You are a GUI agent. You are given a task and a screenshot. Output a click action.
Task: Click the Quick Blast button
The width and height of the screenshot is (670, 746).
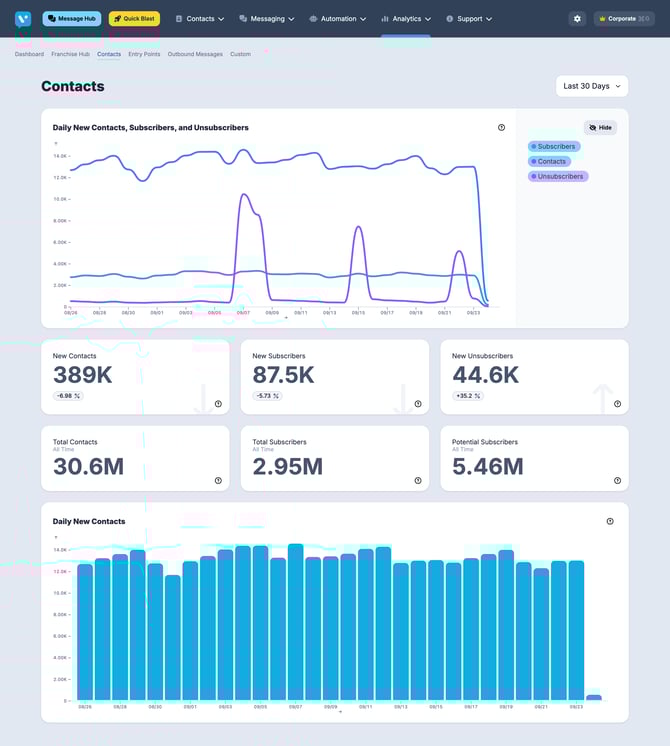coord(134,19)
